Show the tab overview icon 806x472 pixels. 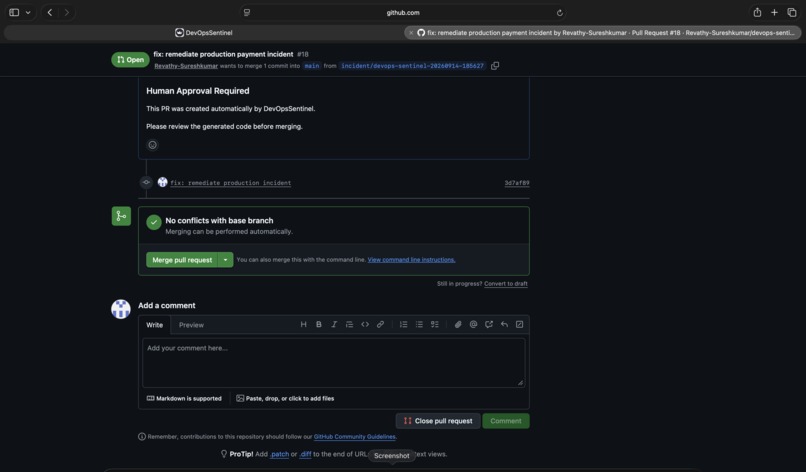(792, 12)
